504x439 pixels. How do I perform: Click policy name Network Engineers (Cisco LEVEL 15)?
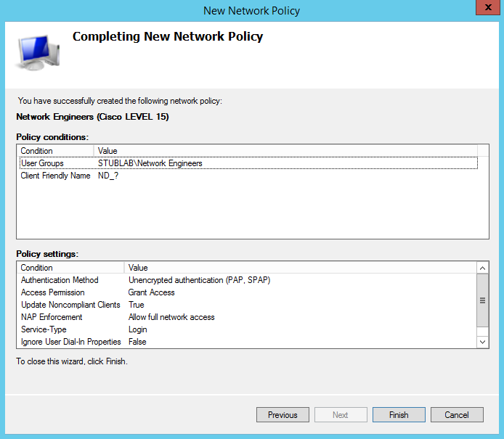pos(92,117)
